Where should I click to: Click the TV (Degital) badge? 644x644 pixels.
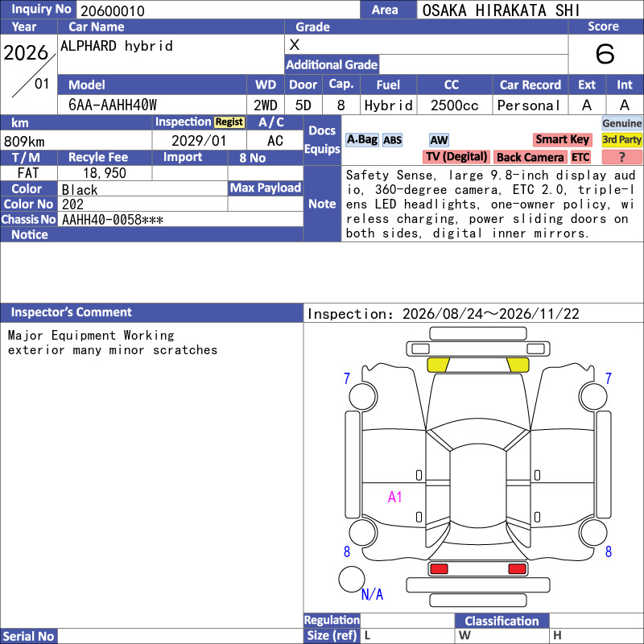456,157
